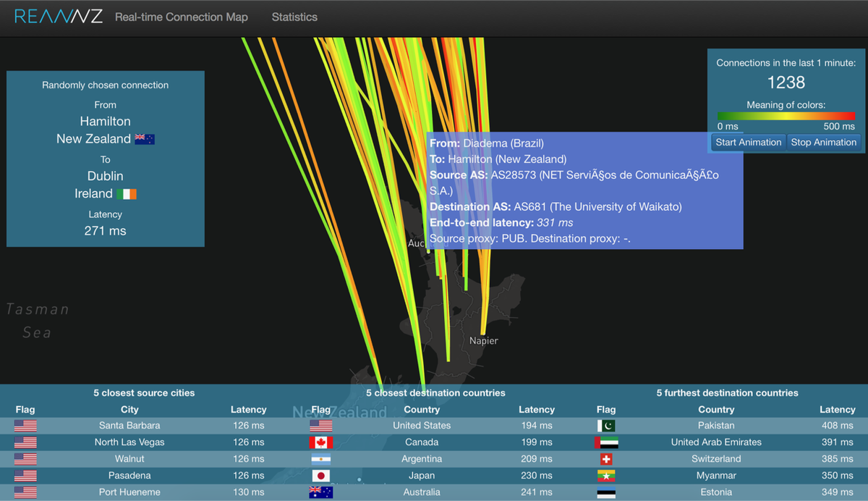Click the 331 ms end-to-end latency in tooltip

[555, 223]
